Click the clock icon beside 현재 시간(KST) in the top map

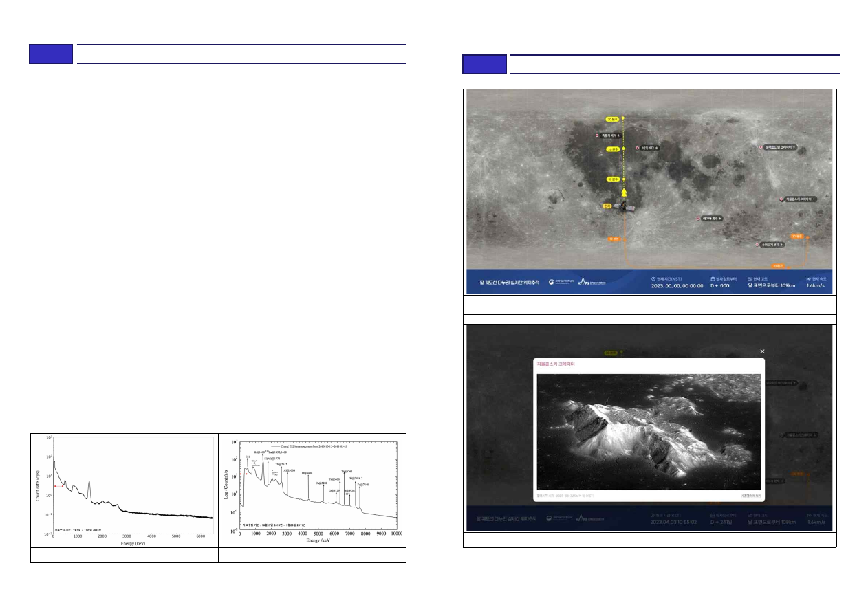[653, 278]
